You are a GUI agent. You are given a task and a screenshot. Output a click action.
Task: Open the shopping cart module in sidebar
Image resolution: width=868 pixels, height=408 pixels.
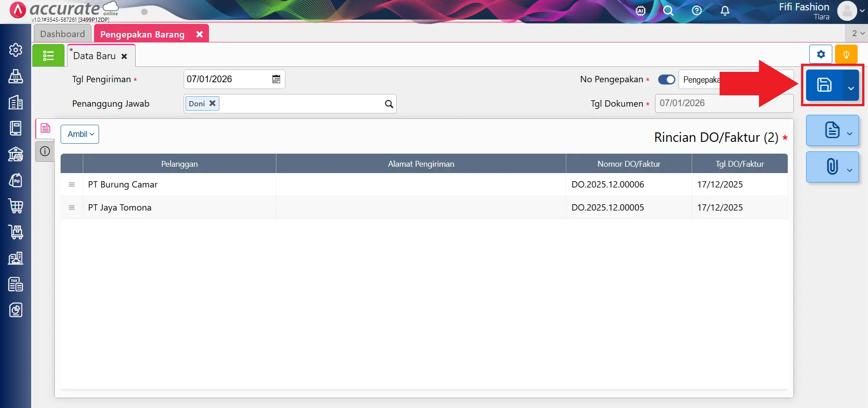[x=16, y=206]
